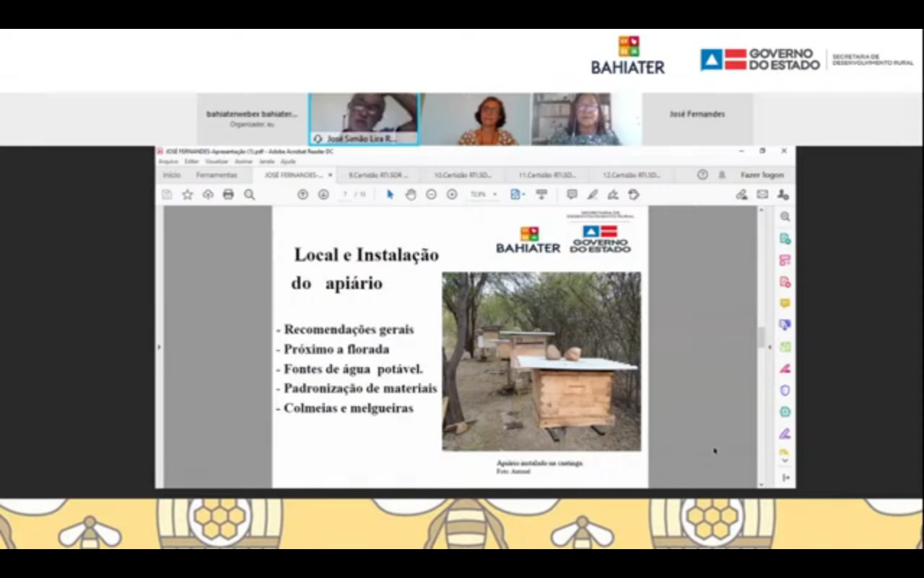Open the Arquivo menu
The height and width of the screenshot is (578, 924).
[x=167, y=161]
